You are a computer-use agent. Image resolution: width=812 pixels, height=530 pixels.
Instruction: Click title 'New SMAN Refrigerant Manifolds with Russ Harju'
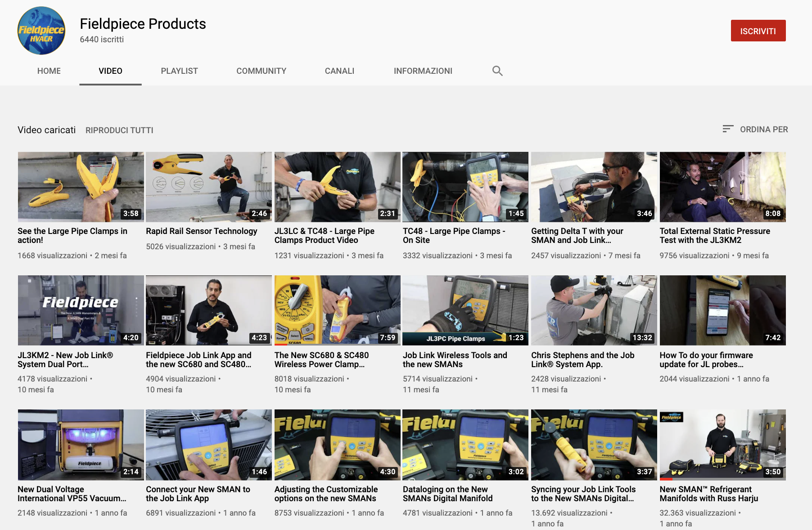click(709, 494)
